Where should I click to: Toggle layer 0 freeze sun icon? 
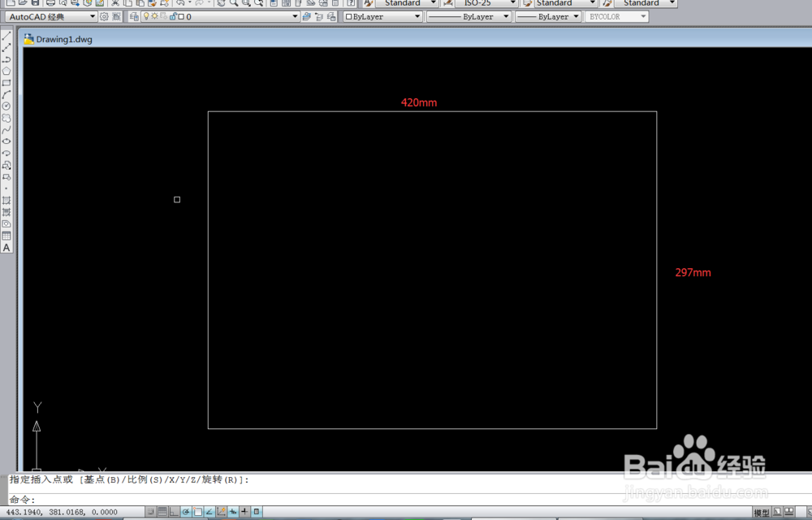(154, 16)
